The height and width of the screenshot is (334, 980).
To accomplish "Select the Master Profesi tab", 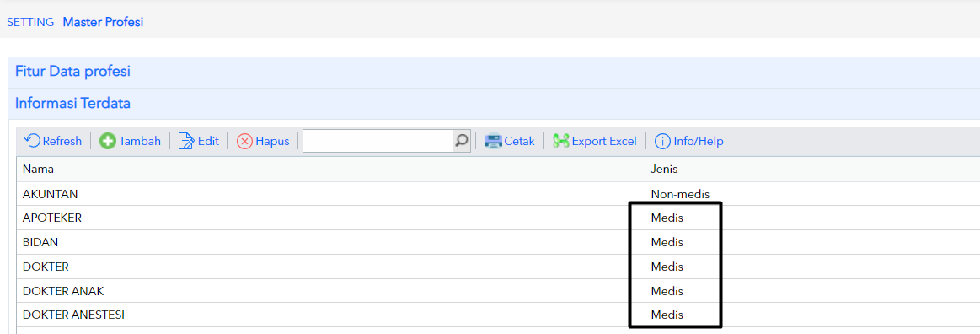I will [103, 23].
